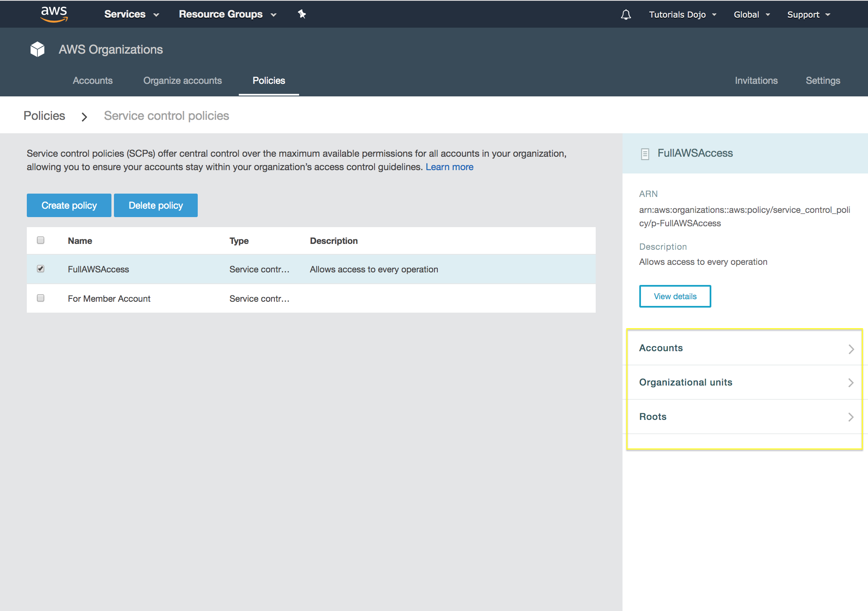Open the Tutorials Dojo account menu
868x611 pixels.
pyautogui.click(x=682, y=15)
